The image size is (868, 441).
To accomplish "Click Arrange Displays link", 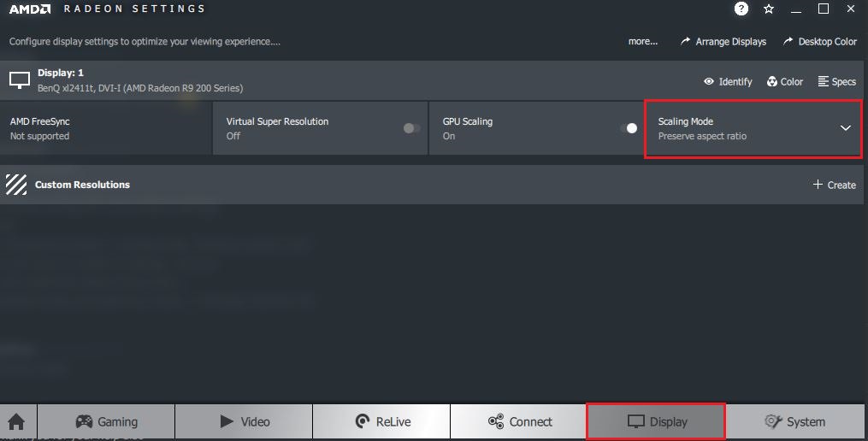I will 723,41.
